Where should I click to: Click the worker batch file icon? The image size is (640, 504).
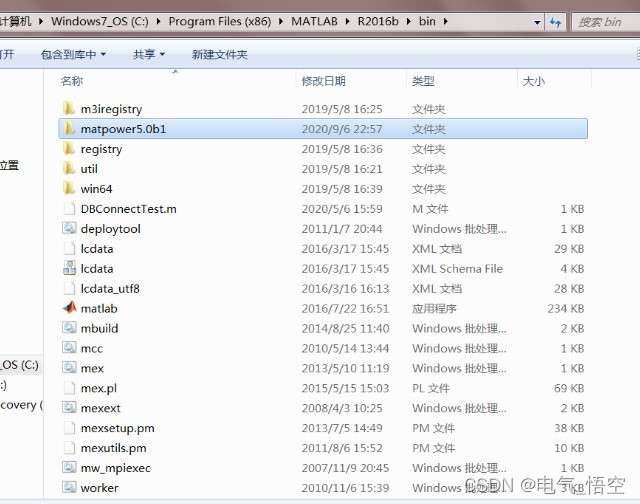pos(69,487)
